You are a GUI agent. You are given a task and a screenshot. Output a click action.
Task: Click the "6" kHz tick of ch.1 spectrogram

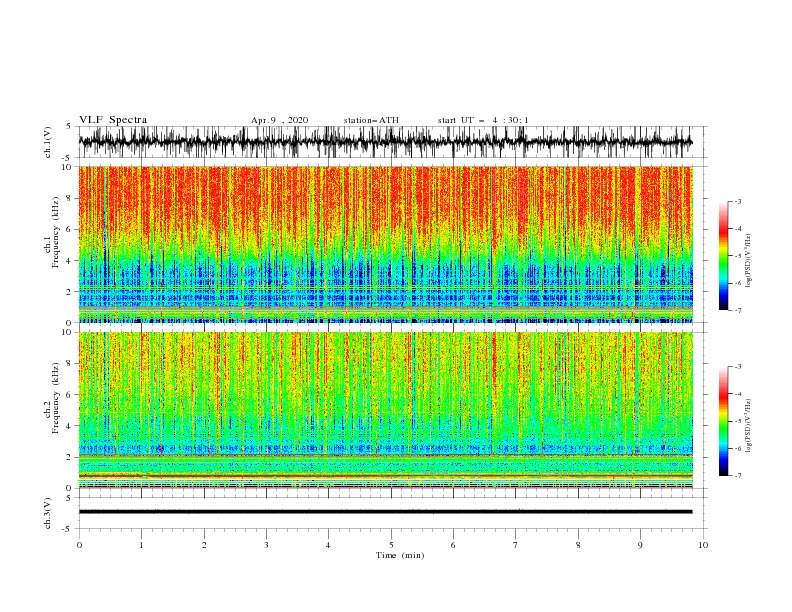tap(69, 229)
